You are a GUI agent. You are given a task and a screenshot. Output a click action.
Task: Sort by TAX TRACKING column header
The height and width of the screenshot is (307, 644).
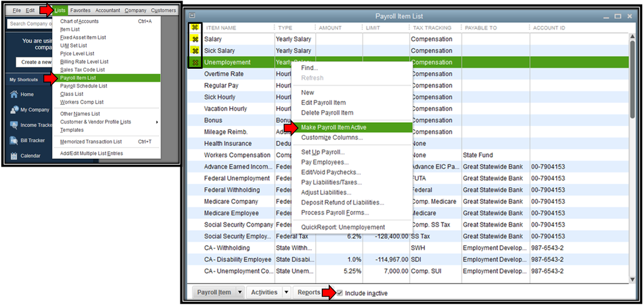point(431,28)
